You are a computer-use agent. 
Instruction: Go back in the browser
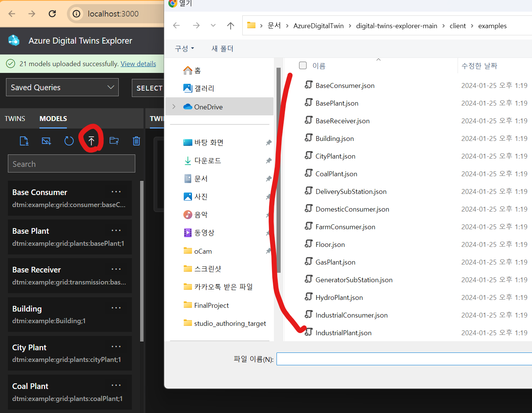coord(12,14)
